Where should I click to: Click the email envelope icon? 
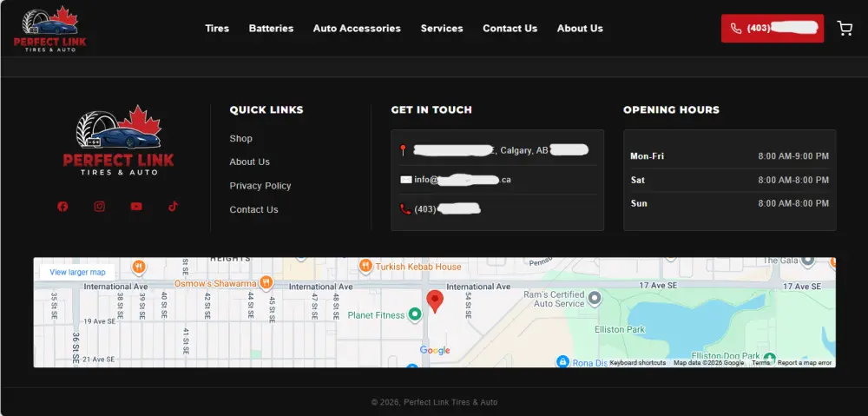point(405,180)
